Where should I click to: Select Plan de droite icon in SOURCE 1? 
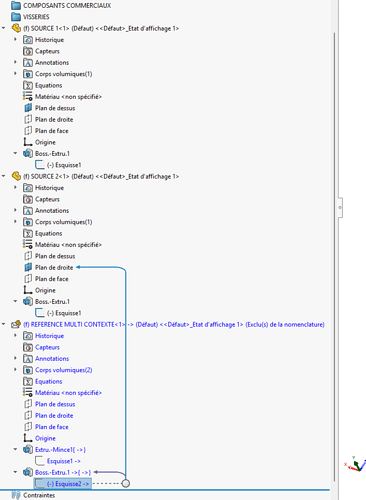(x=28, y=119)
